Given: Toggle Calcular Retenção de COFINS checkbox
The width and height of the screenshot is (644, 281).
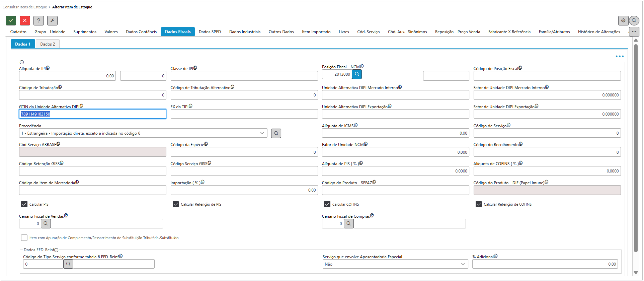Looking at the screenshot, I should pyautogui.click(x=479, y=204).
